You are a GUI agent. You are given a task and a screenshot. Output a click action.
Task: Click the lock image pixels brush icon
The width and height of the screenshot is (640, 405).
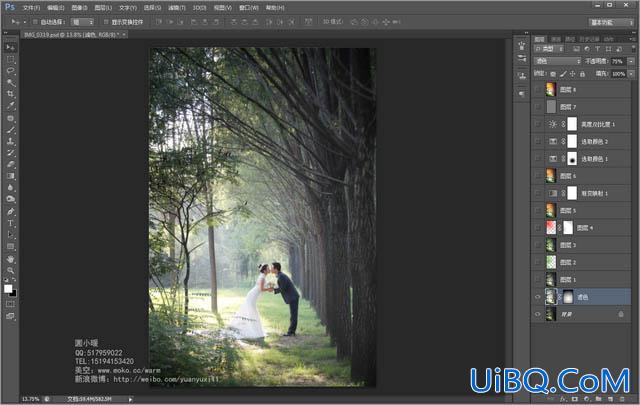[x=563, y=74]
